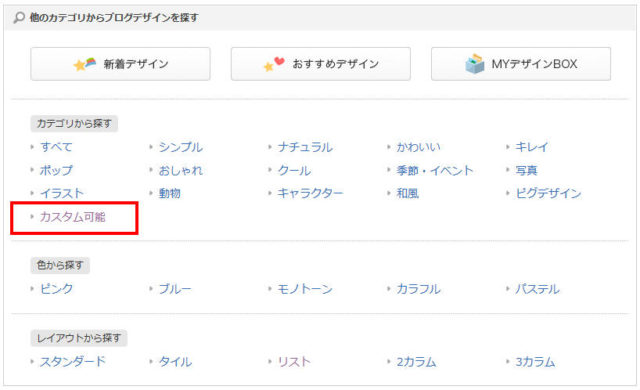Choose the ナチュラル category

click(x=305, y=147)
